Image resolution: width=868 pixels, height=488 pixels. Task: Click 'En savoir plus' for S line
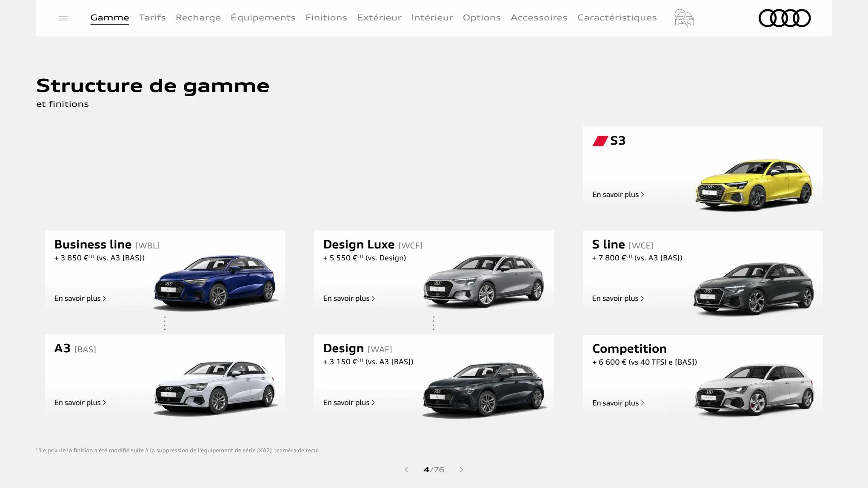click(618, 298)
